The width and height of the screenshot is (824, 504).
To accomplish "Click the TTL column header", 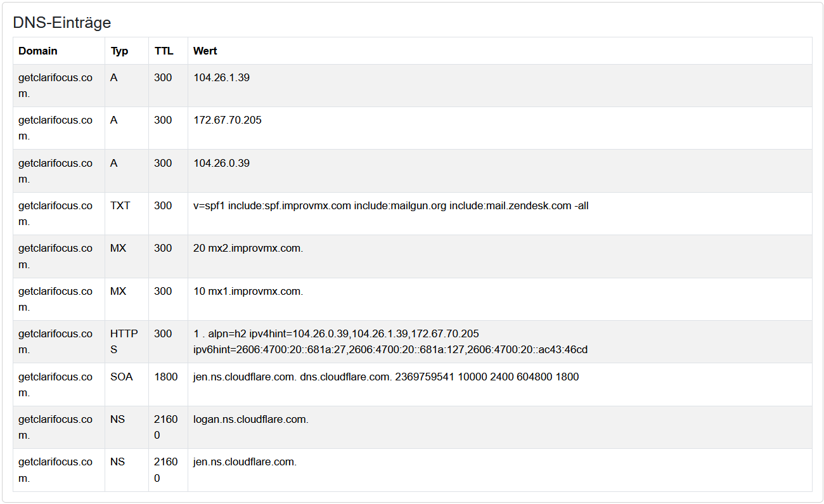I will (164, 51).
